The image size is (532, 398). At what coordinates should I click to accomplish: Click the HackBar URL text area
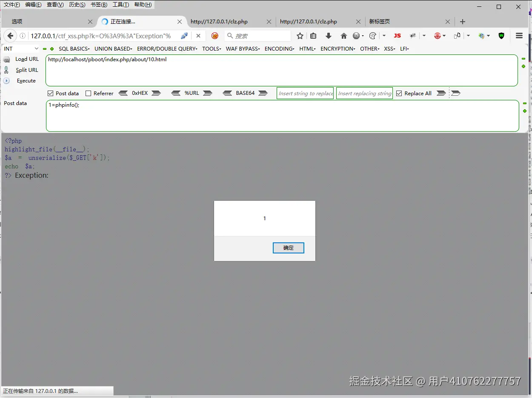(282, 71)
